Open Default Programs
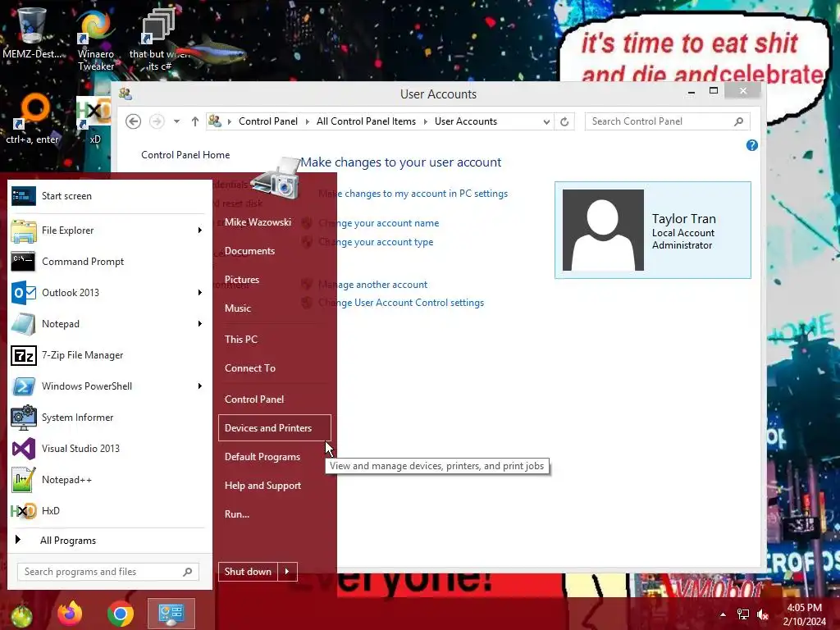 pyautogui.click(x=262, y=457)
